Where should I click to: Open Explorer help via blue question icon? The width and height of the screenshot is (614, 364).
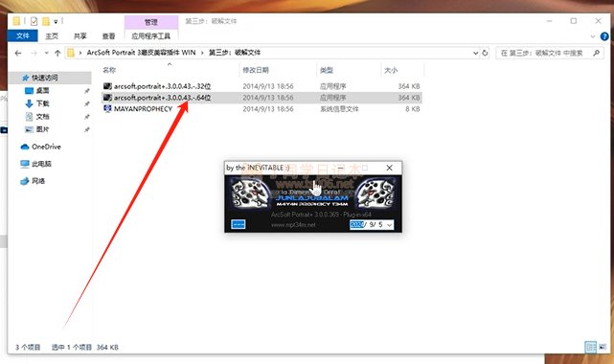604,36
